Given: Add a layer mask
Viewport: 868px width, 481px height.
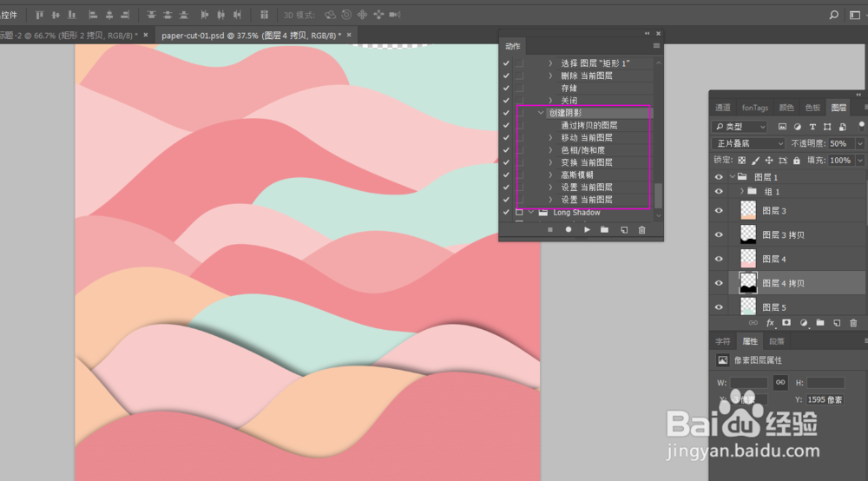Looking at the screenshot, I should pyautogui.click(x=786, y=323).
